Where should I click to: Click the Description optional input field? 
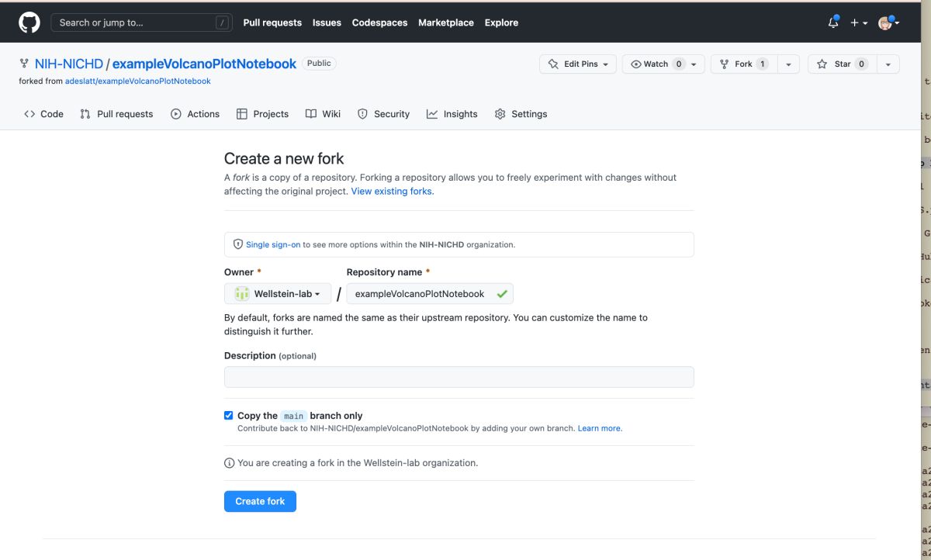(x=459, y=377)
